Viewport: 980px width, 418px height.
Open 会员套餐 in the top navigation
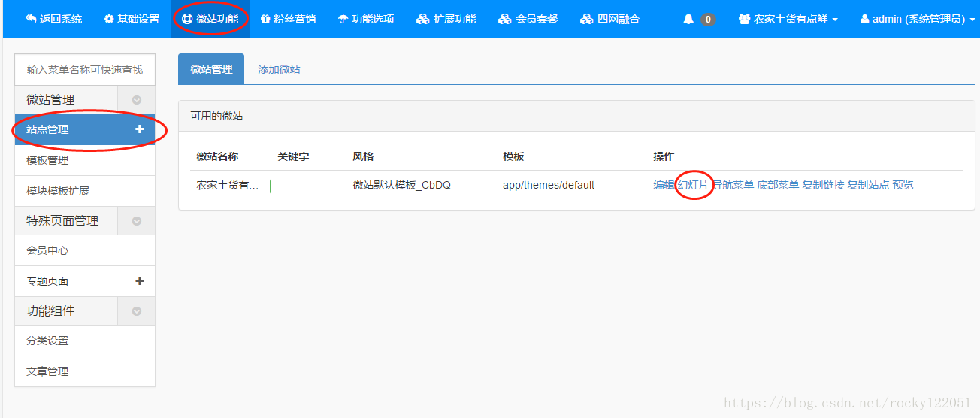point(528,19)
